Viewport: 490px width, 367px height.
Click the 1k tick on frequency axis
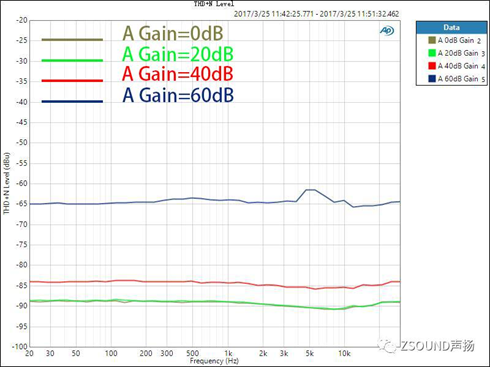point(228,353)
